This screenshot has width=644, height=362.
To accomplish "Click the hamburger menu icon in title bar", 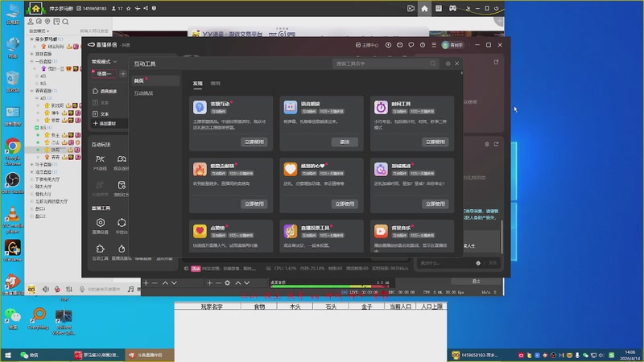I will tap(434, 45).
